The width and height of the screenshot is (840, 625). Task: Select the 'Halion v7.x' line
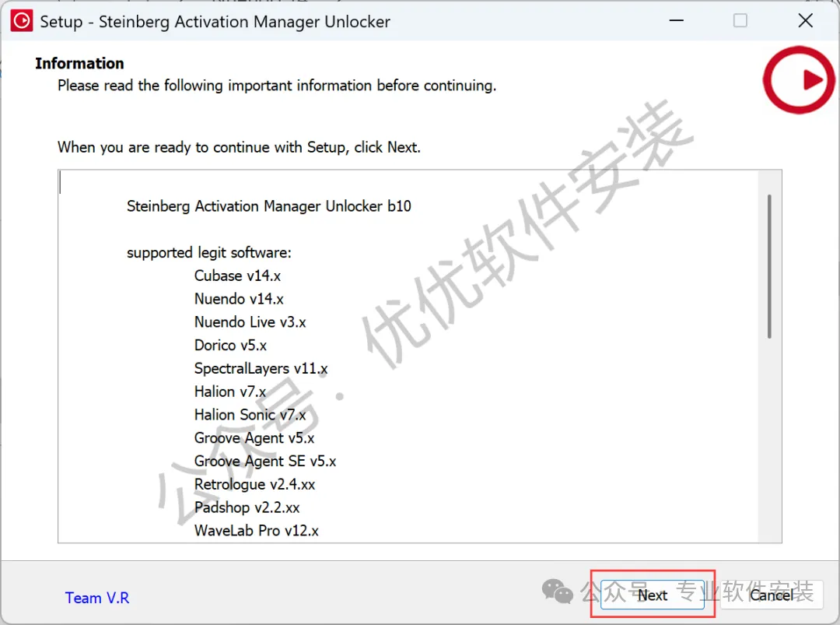coord(229,392)
